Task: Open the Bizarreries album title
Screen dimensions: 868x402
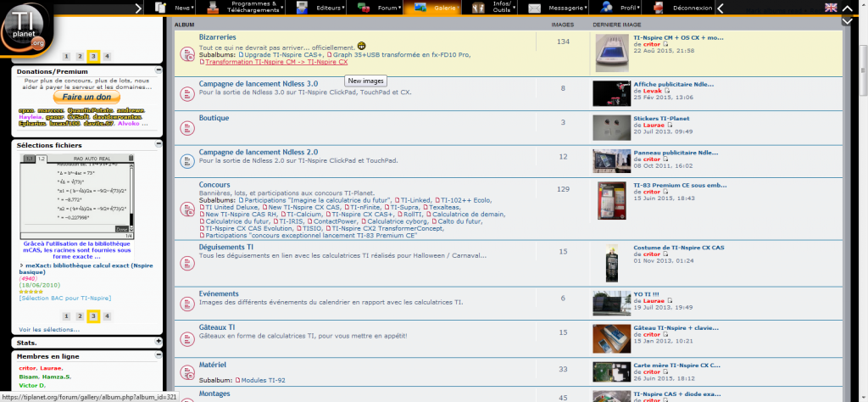Action: pos(218,37)
